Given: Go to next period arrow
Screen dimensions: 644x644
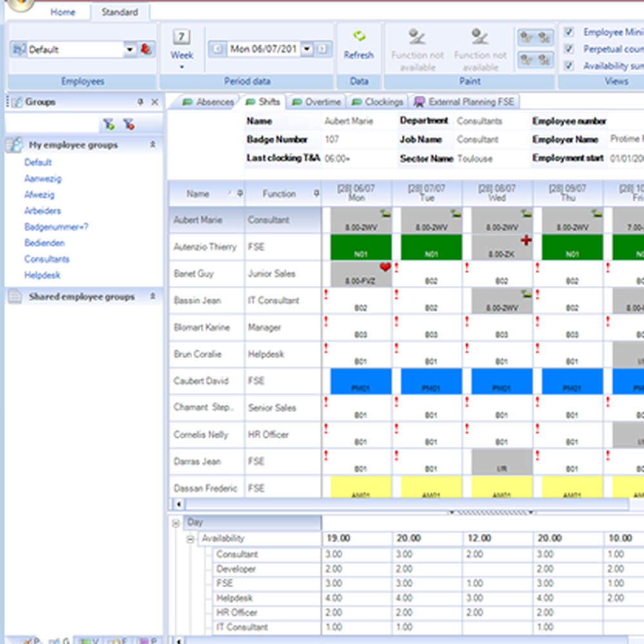Looking at the screenshot, I should pos(323,49).
